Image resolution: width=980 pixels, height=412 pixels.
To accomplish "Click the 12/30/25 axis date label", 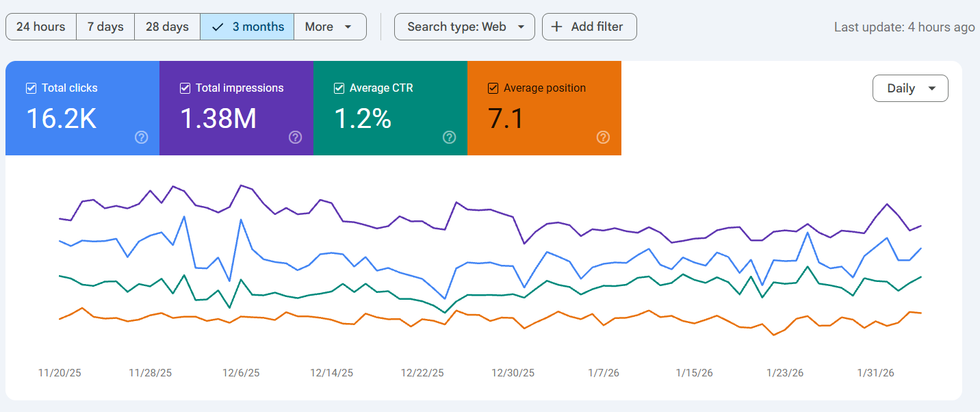I will pos(513,373).
